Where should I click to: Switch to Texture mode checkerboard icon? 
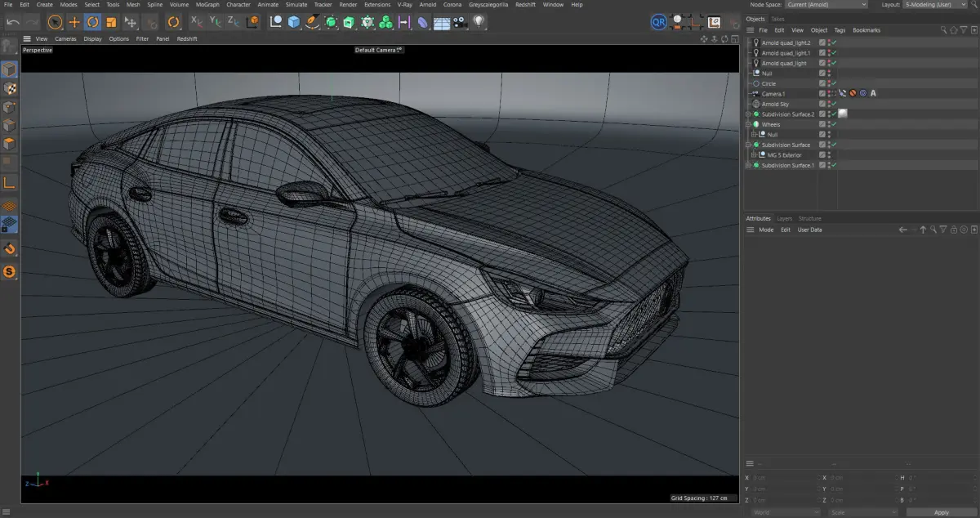(10, 88)
